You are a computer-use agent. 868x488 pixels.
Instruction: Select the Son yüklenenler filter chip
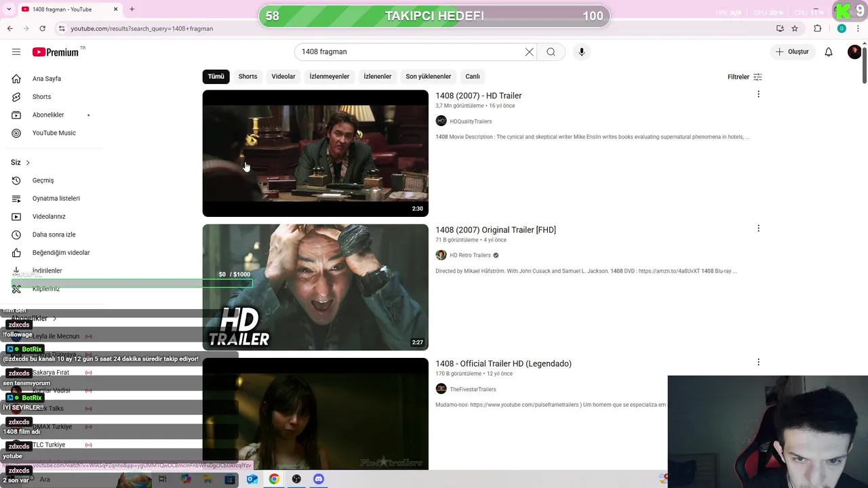[429, 77]
